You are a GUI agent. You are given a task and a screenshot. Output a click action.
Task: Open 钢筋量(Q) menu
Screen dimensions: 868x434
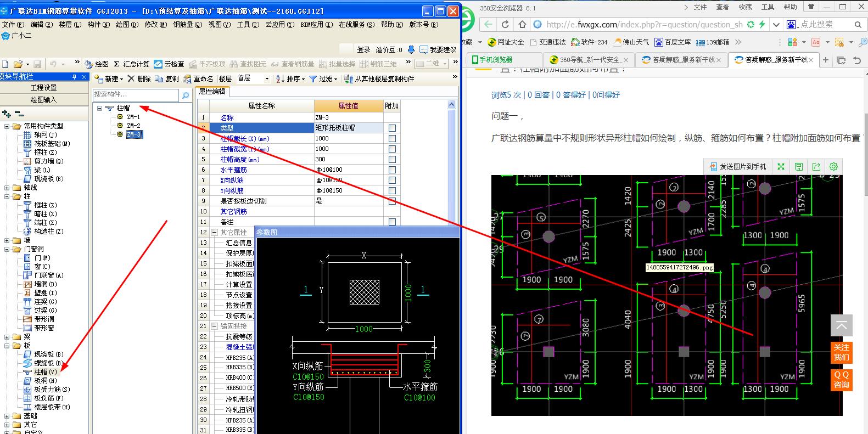pos(187,25)
